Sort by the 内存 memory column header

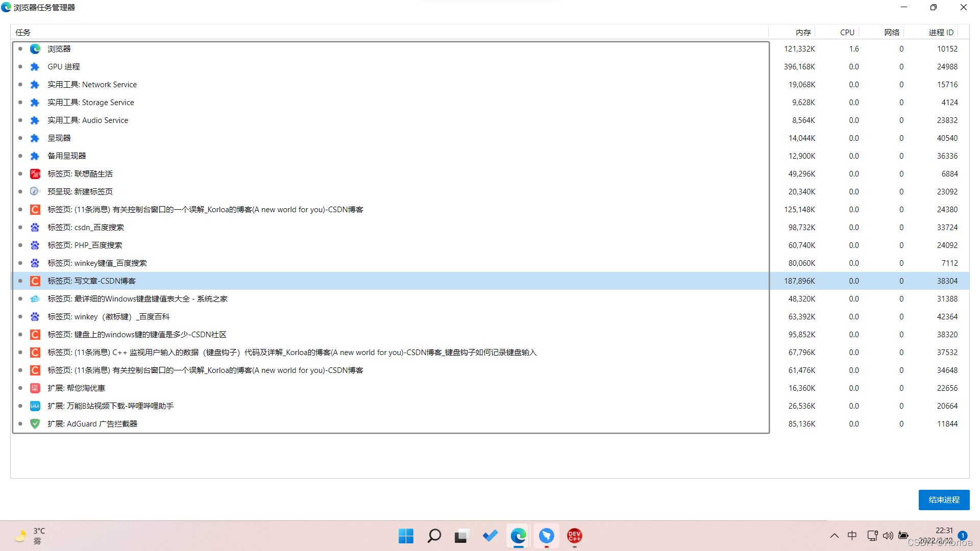click(x=803, y=32)
